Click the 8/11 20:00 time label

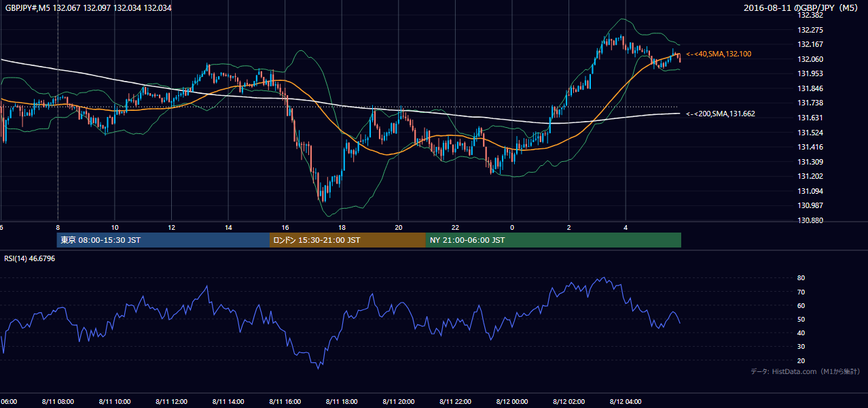click(399, 401)
